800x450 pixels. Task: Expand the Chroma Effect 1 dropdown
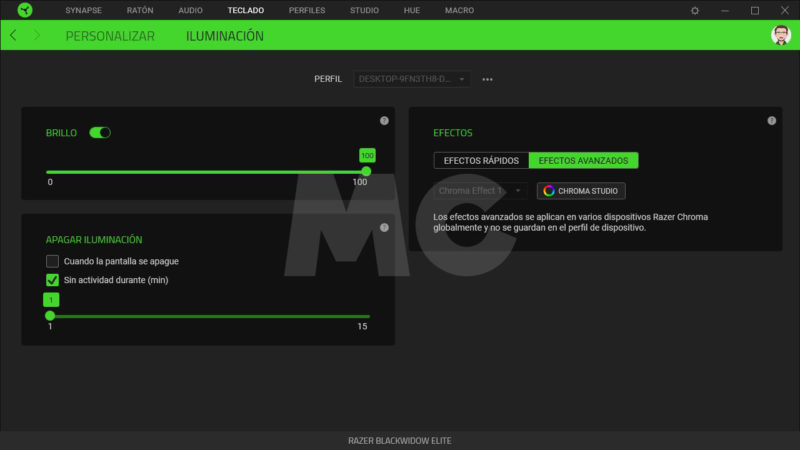click(480, 191)
